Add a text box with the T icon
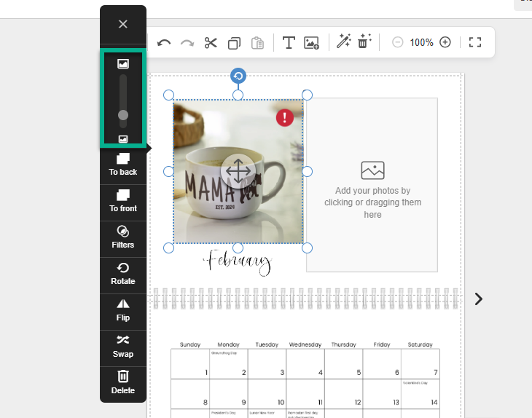This screenshot has height=418, width=532. coord(289,43)
